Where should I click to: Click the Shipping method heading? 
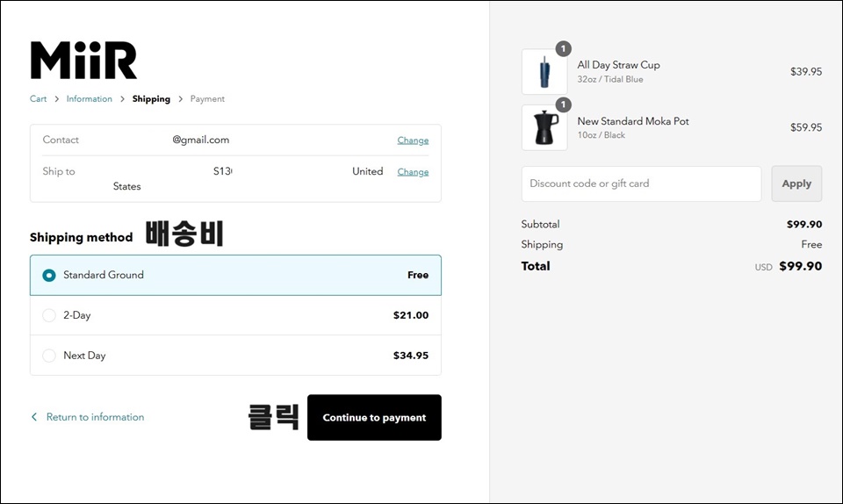click(x=81, y=237)
